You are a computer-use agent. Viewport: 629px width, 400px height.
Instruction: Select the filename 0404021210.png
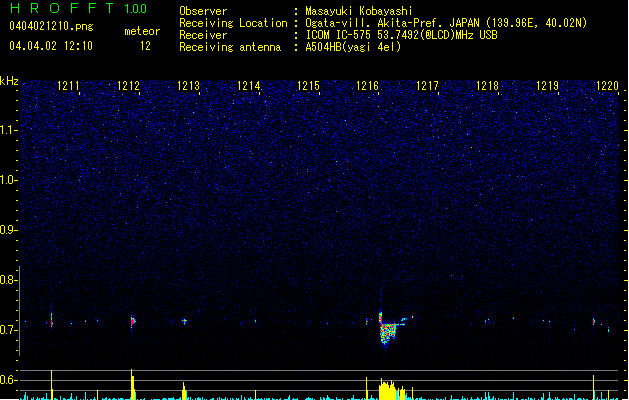pos(51,26)
